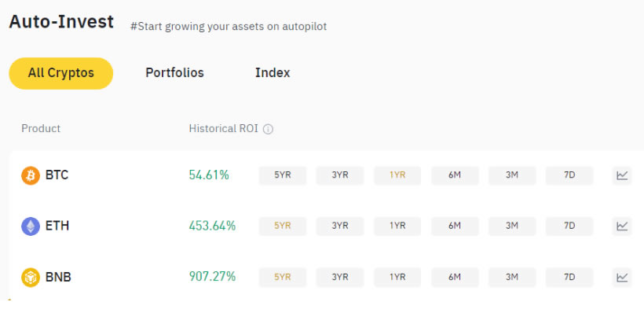Screen dimensions: 644x309
Task: Select 7D period for BNB
Action: click(569, 278)
